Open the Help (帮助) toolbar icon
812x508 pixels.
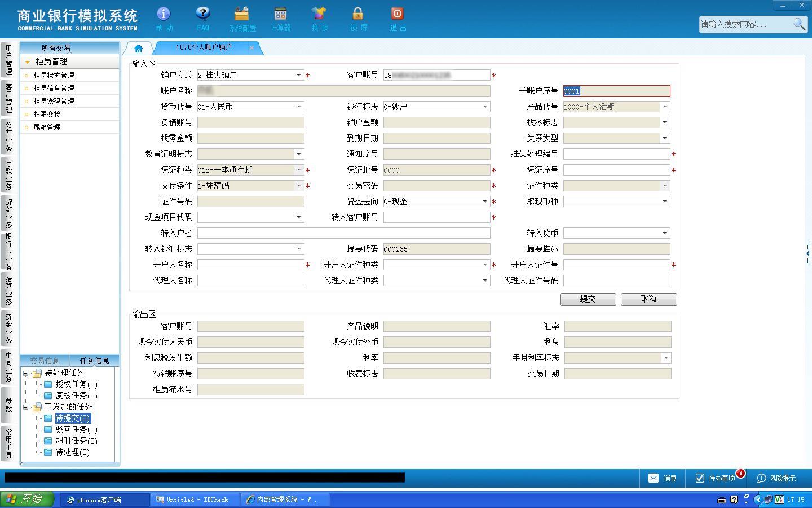164,18
